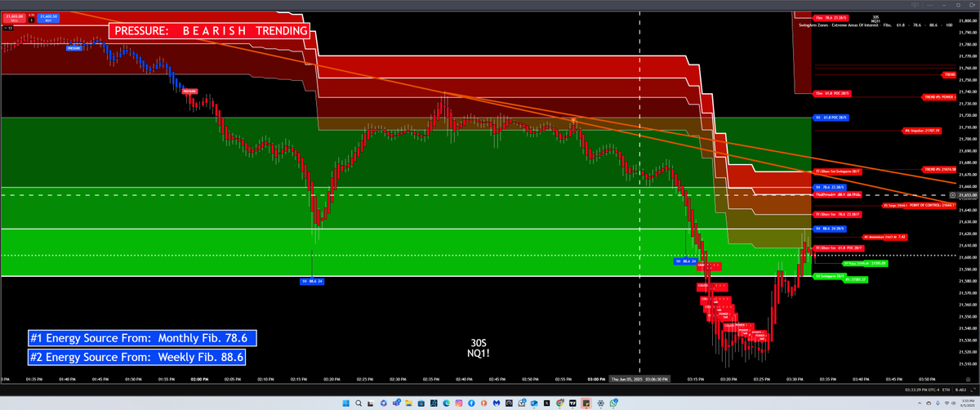Select the #1 Energy Source Monthly Fib. 78.6 label
The width and height of the screenshot is (980, 410).
coord(142,338)
